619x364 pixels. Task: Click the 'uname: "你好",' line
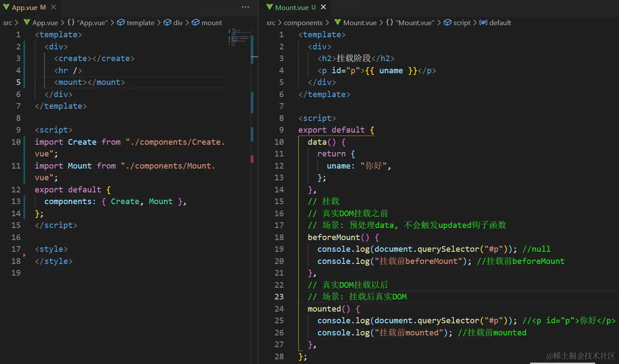(359, 166)
